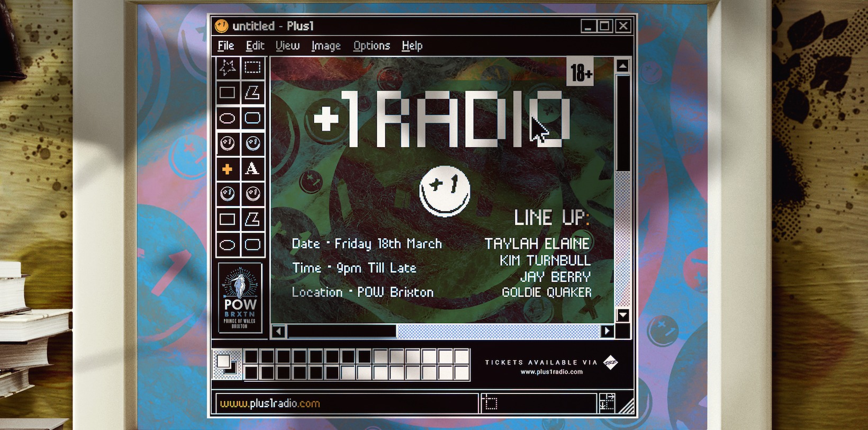This screenshot has width=868, height=430.
Task: Click the left arrow of horizontal scrollbar
Action: pos(278,332)
